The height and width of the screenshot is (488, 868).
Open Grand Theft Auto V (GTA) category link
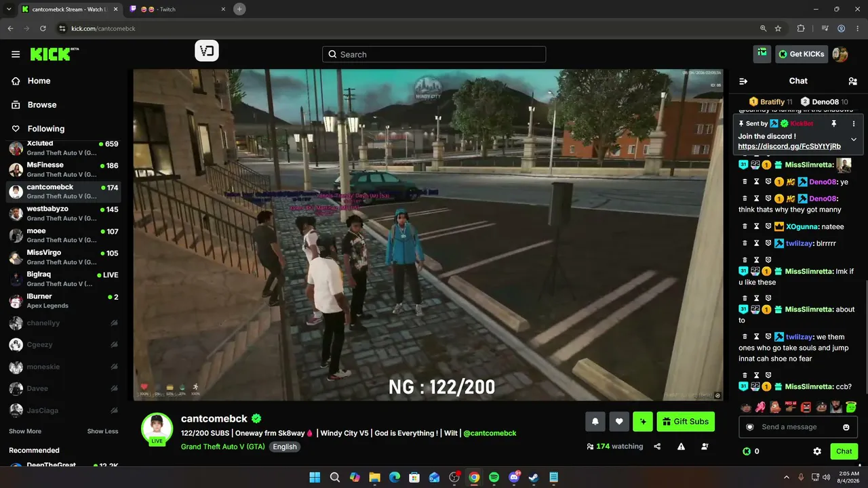tap(223, 447)
